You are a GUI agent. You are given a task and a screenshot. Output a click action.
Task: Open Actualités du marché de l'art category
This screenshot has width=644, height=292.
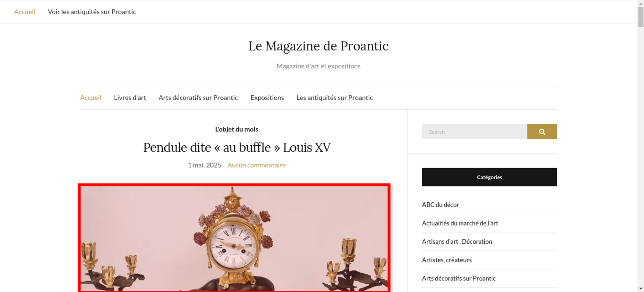click(460, 223)
